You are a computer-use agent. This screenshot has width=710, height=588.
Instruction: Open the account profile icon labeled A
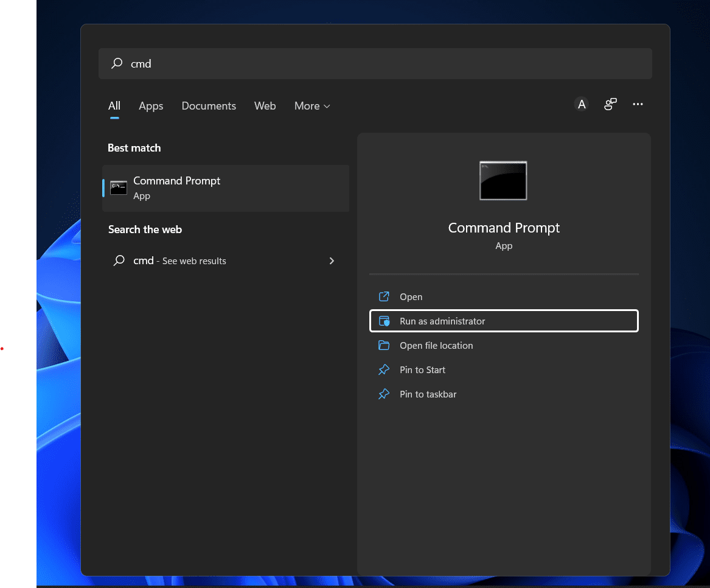tap(581, 104)
